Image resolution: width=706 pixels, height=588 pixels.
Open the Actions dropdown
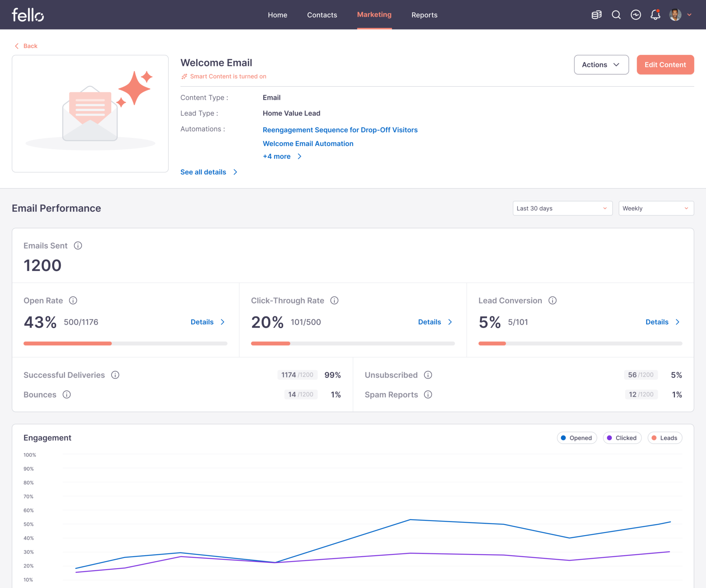tap(601, 65)
